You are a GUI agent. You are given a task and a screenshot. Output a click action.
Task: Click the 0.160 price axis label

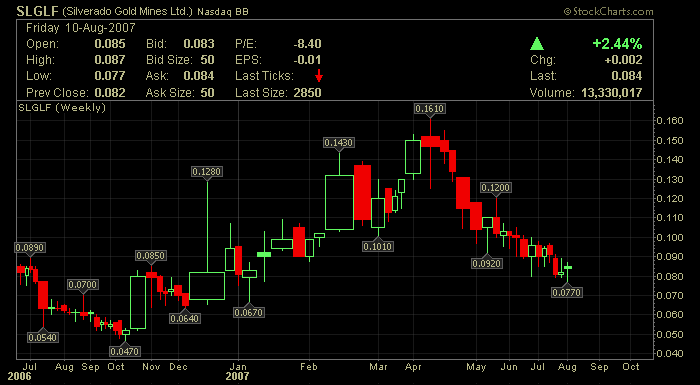671,121
